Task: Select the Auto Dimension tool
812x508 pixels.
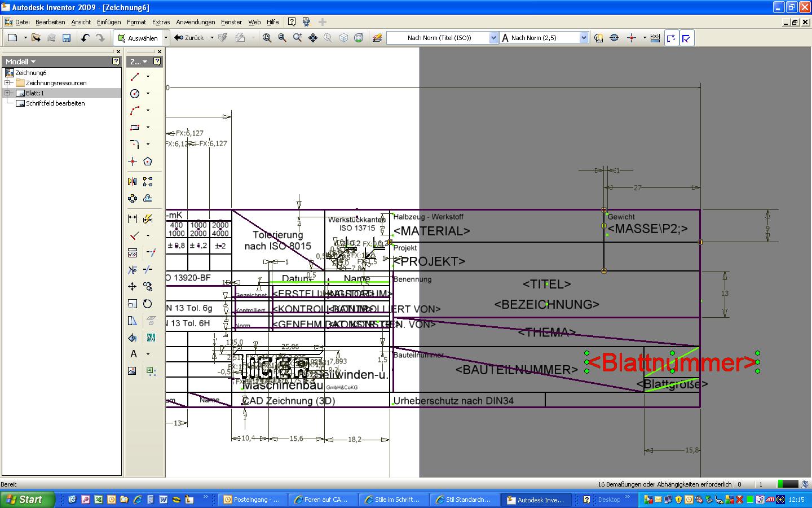Action: pos(148,218)
